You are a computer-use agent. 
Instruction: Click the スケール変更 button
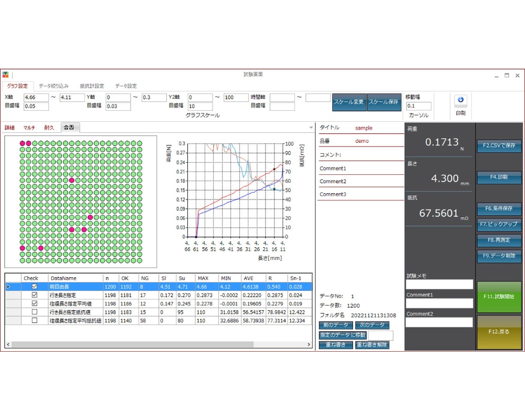point(349,102)
